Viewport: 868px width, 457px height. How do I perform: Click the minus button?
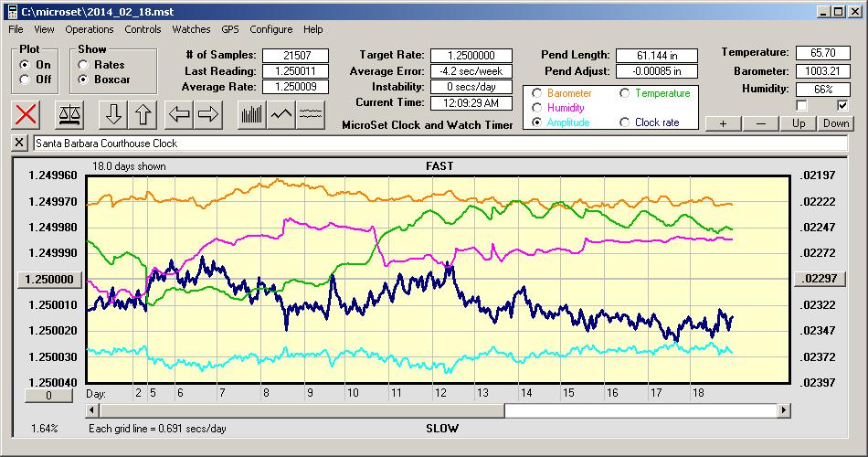click(x=760, y=123)
